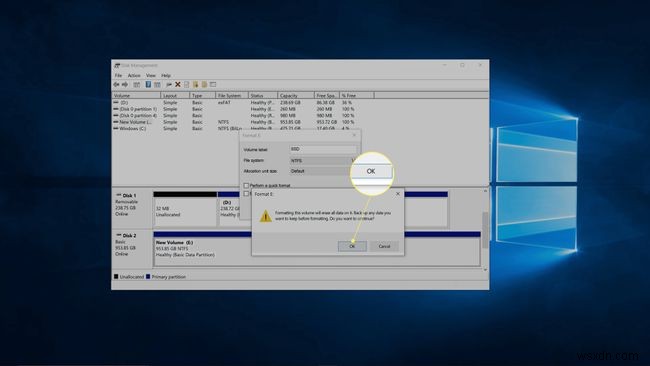The image size is (650, 366).
Task: Click the yellow warning triangle icon
Action: tap(265, 216)
